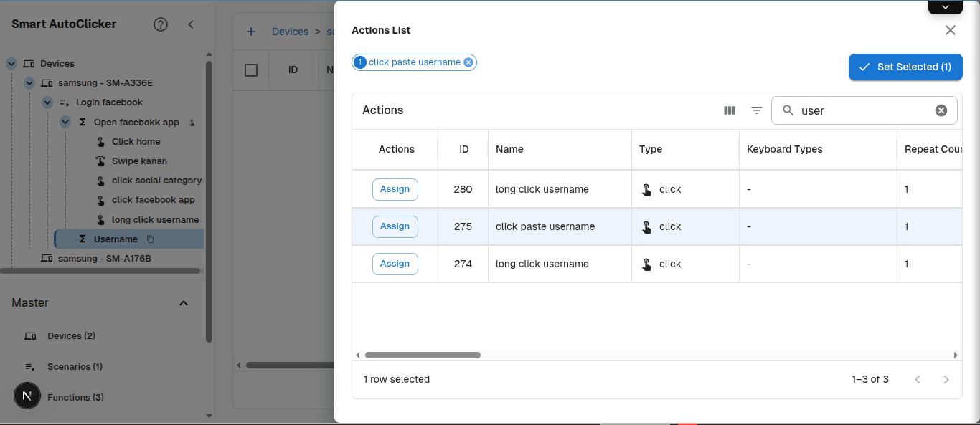Clear the search field with its X icon
The width and height of the screenshot is (980, 425).
(x=941, y=110)
